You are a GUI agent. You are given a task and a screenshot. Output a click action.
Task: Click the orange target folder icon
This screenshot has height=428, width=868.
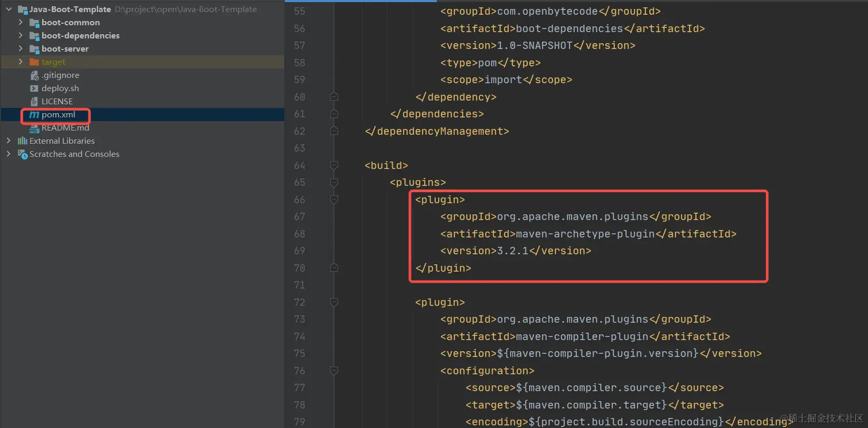[34, 62]
